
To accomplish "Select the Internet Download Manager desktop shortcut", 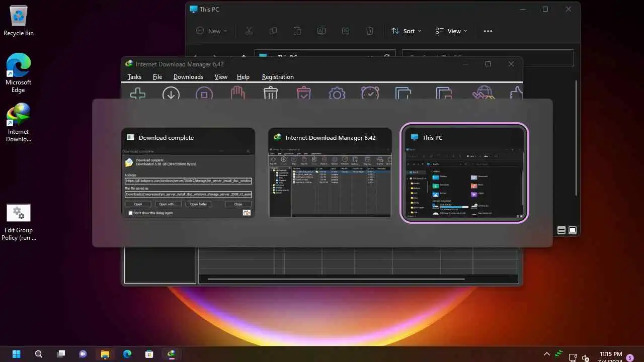I will point(19,123).
